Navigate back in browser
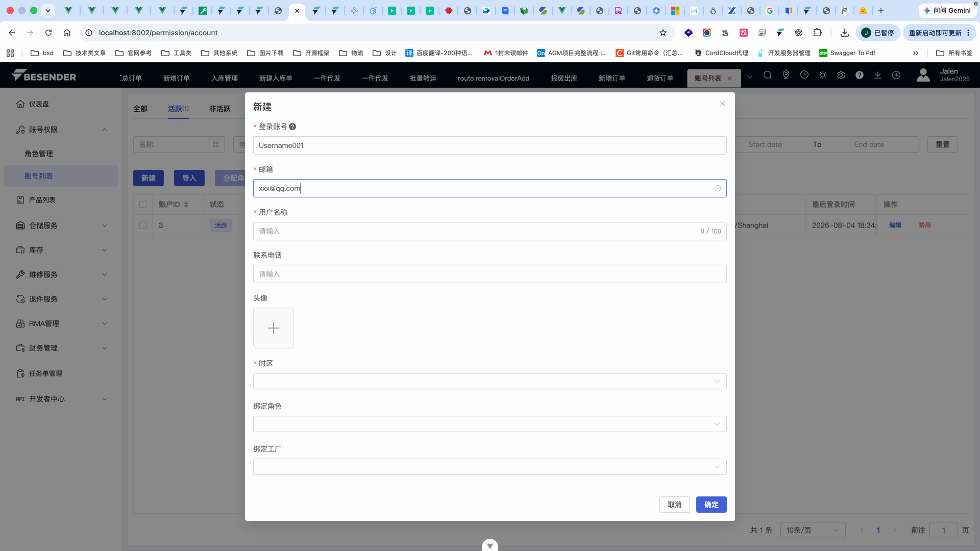 (x=12, y=33)
